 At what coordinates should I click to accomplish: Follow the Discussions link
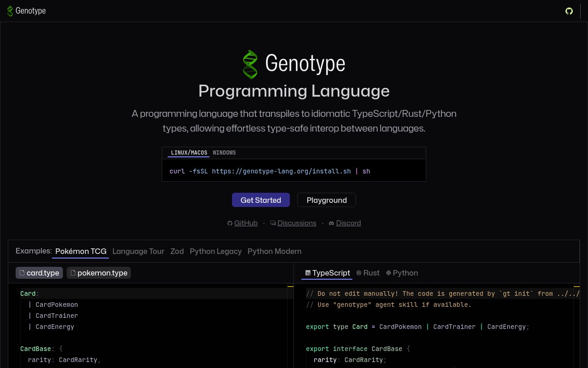(x=297, y=223)
